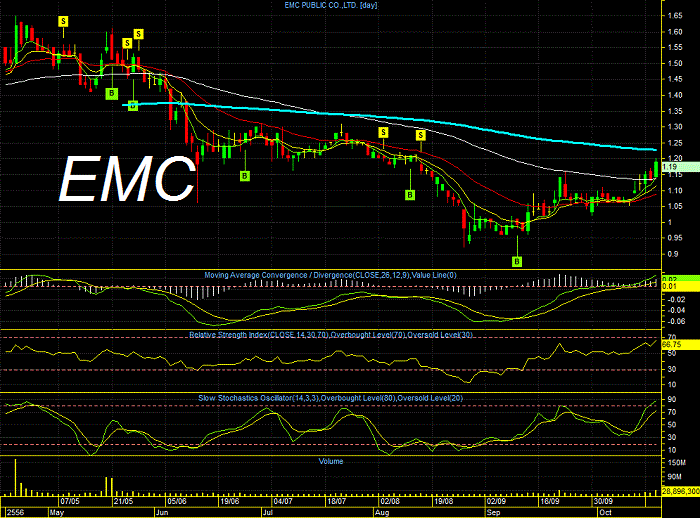Click the Aug month label

tap(382, 512)
